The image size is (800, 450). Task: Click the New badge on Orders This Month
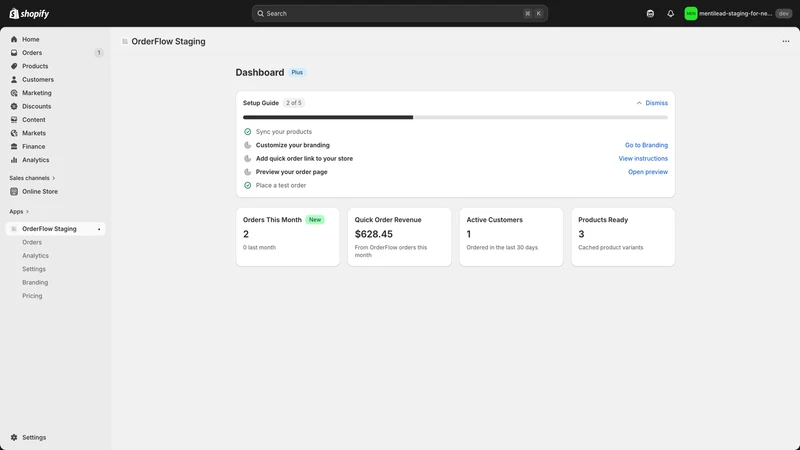315,219
